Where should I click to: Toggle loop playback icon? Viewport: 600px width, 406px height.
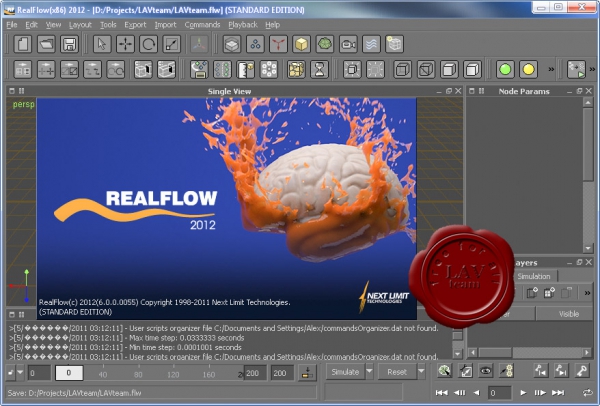pyautogui.click(x=587, y=393)
